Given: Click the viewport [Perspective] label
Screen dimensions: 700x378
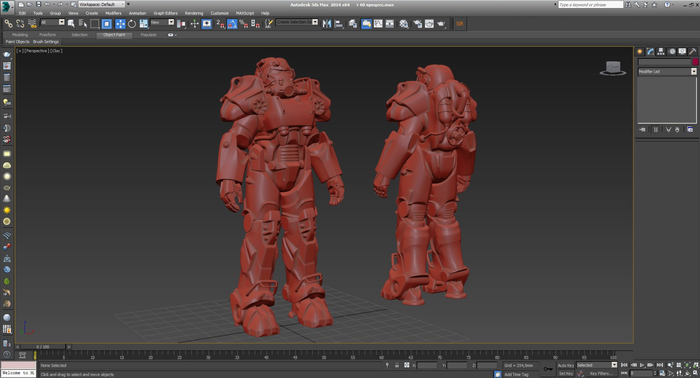Looking at the screenshot, I should click(x=36, y=51).
